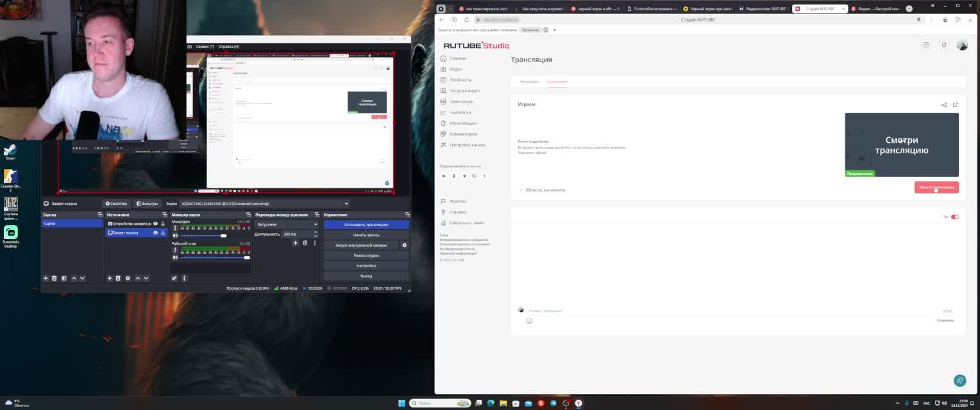
Task: Move selected source down in Источники
Action: click(x=146, y=278)
